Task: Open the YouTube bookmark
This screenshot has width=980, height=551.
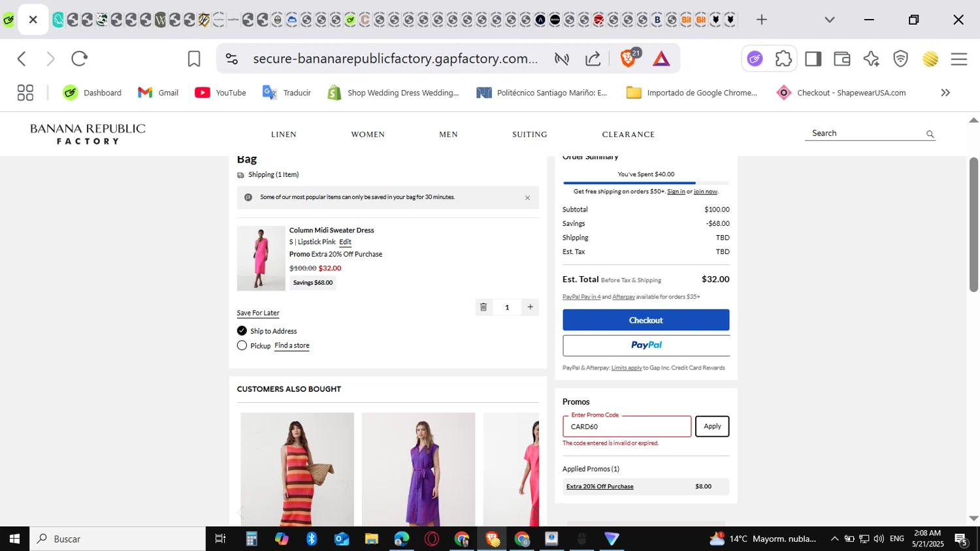Action: point(221,93)
